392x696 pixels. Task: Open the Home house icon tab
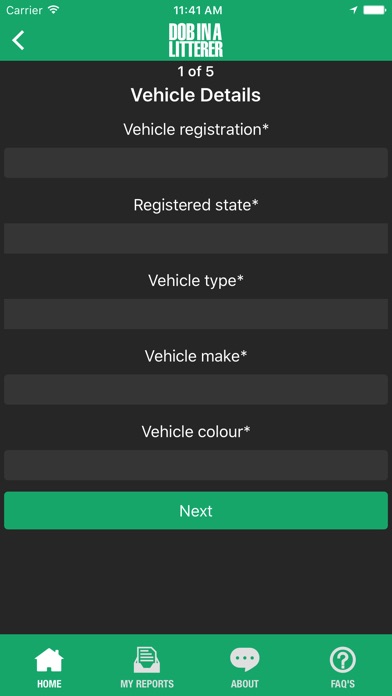(x=49, y=660)
